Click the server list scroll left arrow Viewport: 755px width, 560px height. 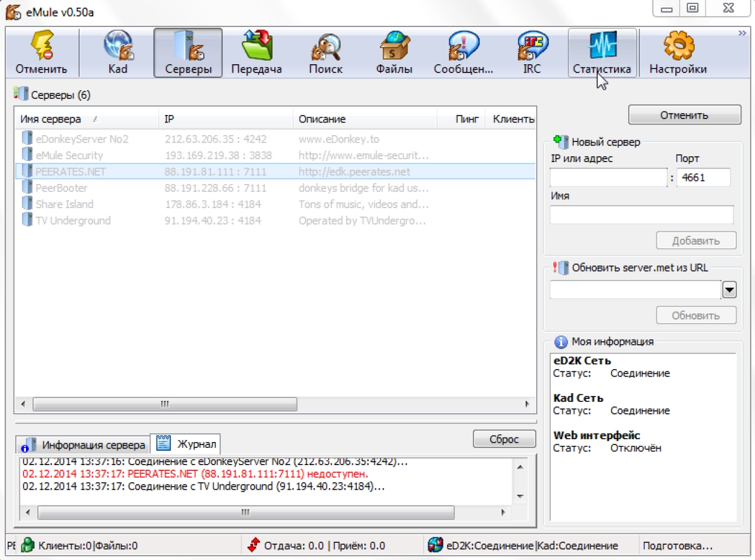coord(23,404)
